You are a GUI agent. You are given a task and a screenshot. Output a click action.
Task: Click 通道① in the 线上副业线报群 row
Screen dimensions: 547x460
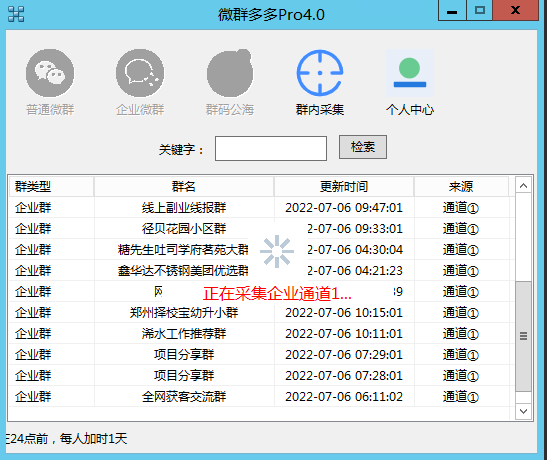(461, 208)
